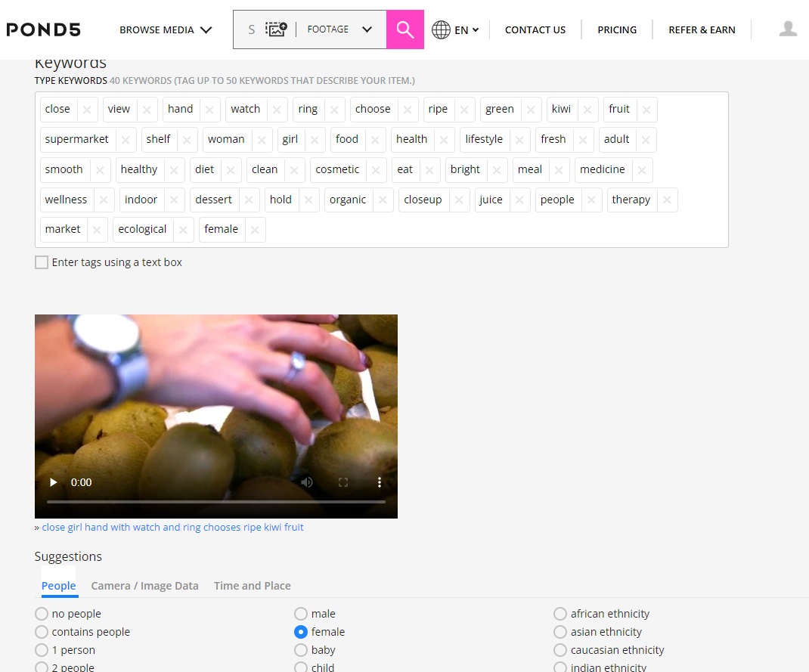This screenshot has height=672, width=809.
Task: Open the video player more options menu
Action: [379, 482]
